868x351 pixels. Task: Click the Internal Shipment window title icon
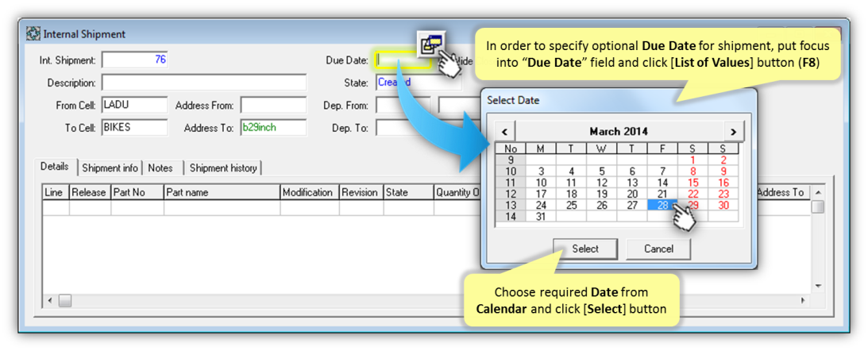tap(33, 34)
